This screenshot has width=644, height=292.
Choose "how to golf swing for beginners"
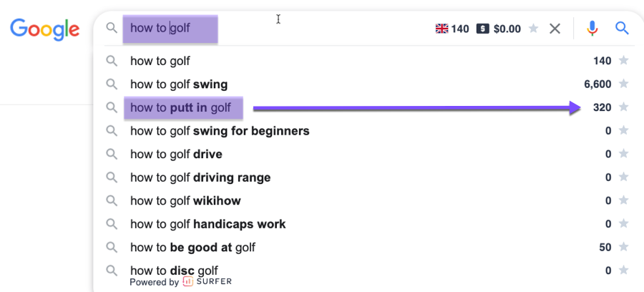click(x=220, y=131)
